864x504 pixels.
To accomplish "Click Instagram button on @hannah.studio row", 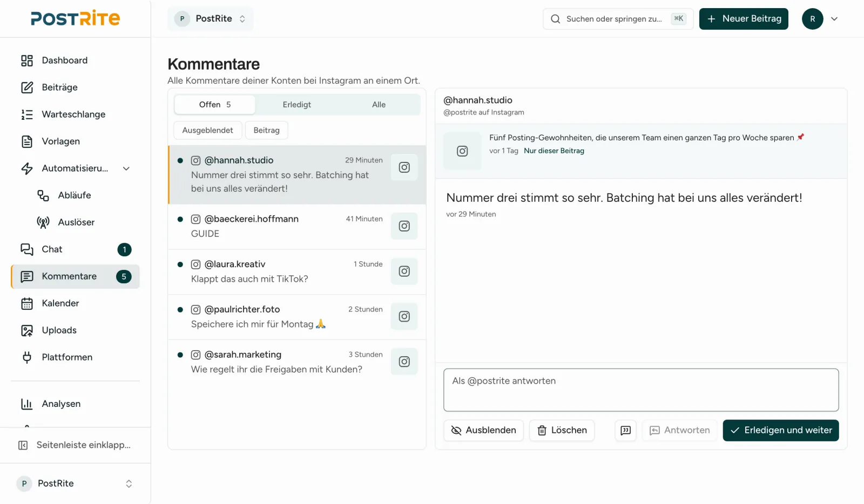I will pos(404,167).
